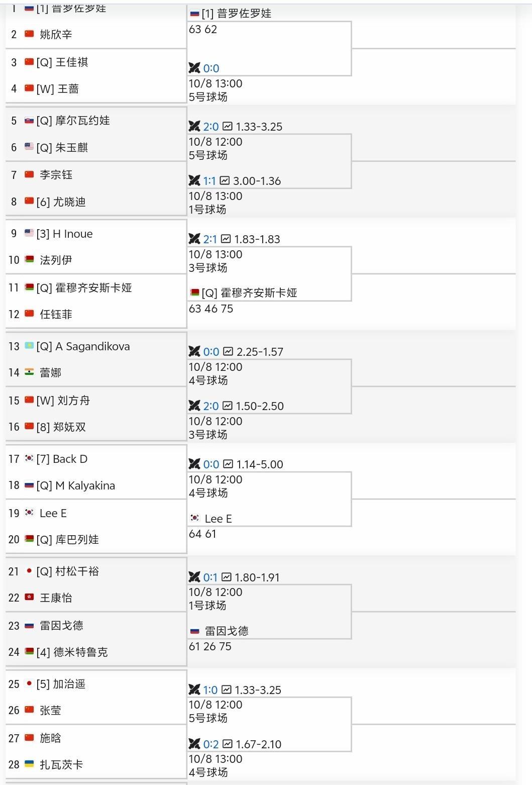
Task: Open the odds chart icon beside 1.67-2.10
Action: [228, 744]
